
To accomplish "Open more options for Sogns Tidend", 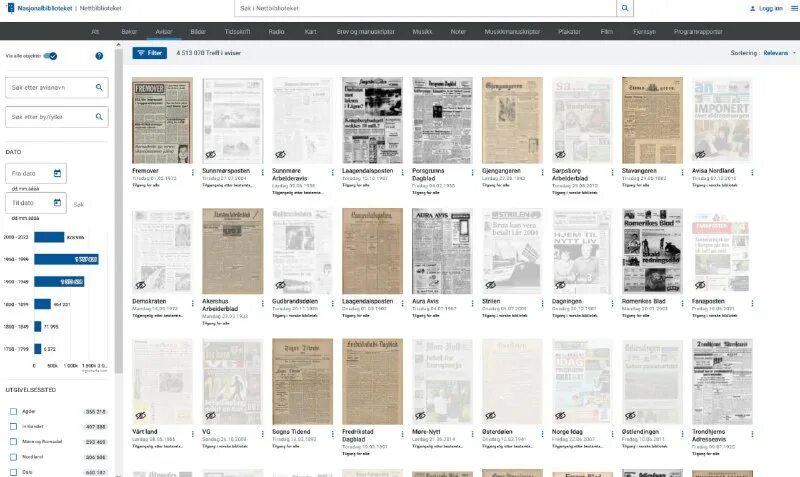I will tap(332, 434).
